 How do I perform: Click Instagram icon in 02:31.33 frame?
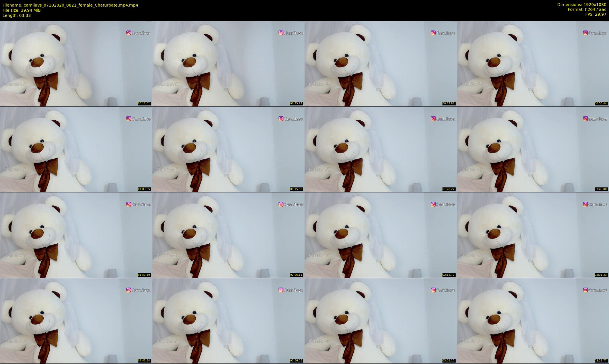click(x=585, y=204)
